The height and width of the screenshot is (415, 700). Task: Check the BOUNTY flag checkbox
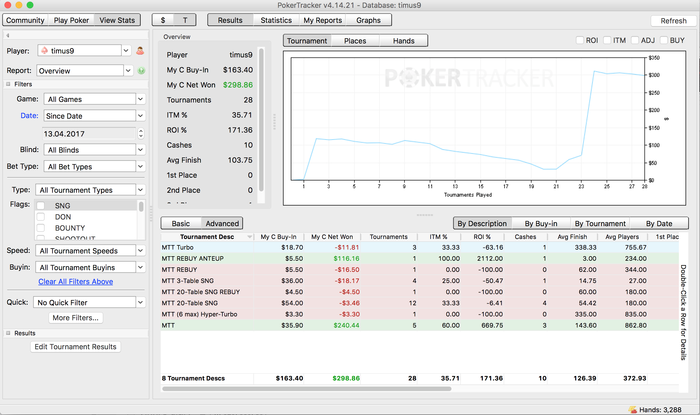[41, 228]
